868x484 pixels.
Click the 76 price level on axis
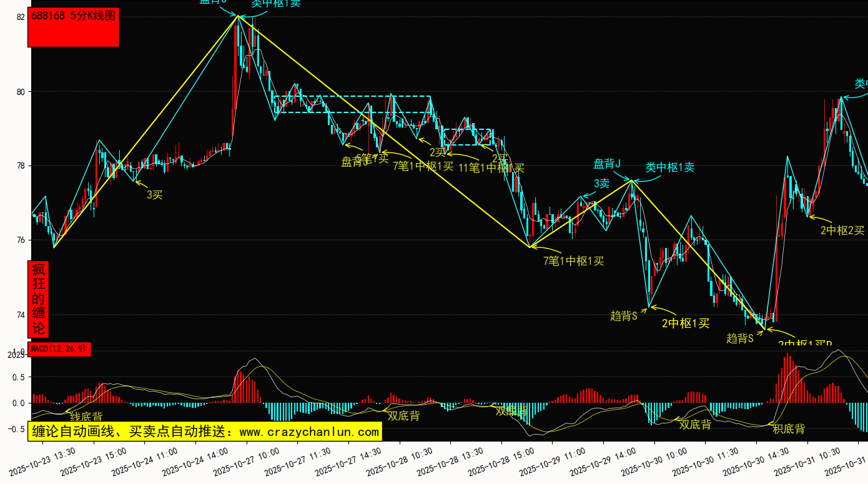click(x=21, y=240)
